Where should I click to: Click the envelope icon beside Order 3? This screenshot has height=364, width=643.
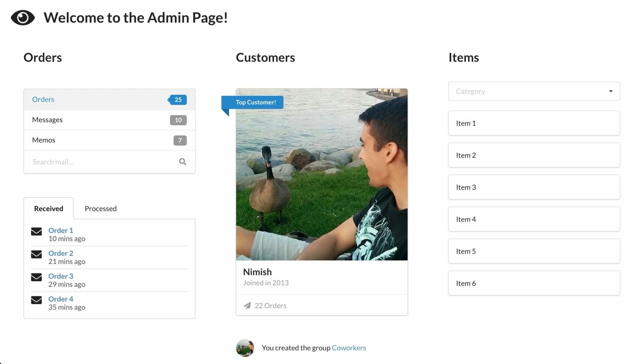[36, 277]
